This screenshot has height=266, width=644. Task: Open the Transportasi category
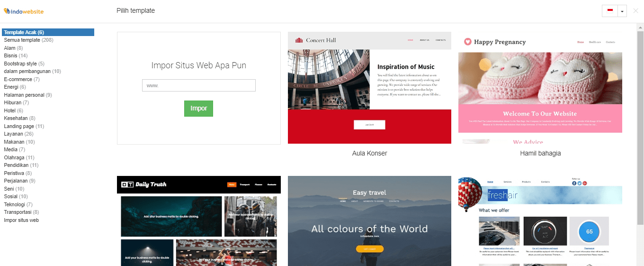21,212
